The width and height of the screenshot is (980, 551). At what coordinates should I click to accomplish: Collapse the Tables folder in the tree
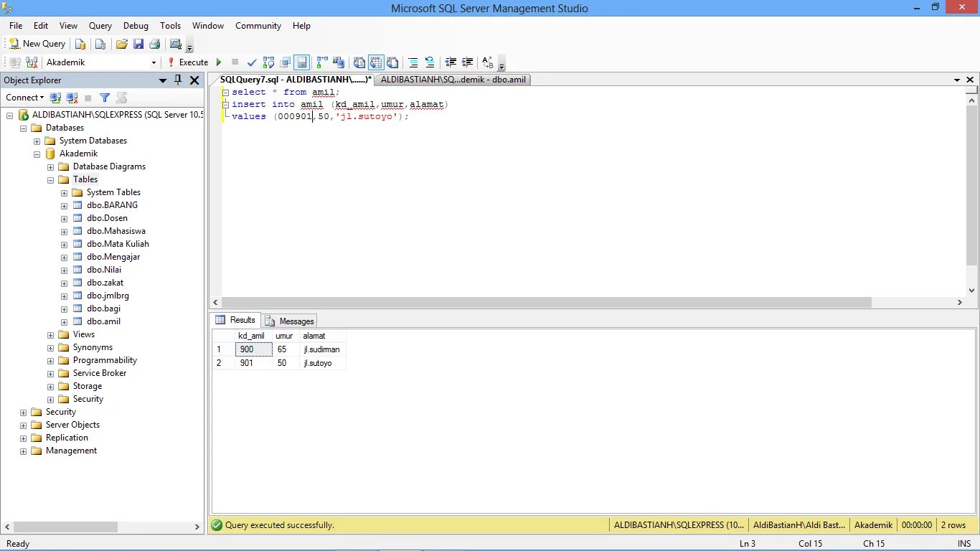(51, 180)
